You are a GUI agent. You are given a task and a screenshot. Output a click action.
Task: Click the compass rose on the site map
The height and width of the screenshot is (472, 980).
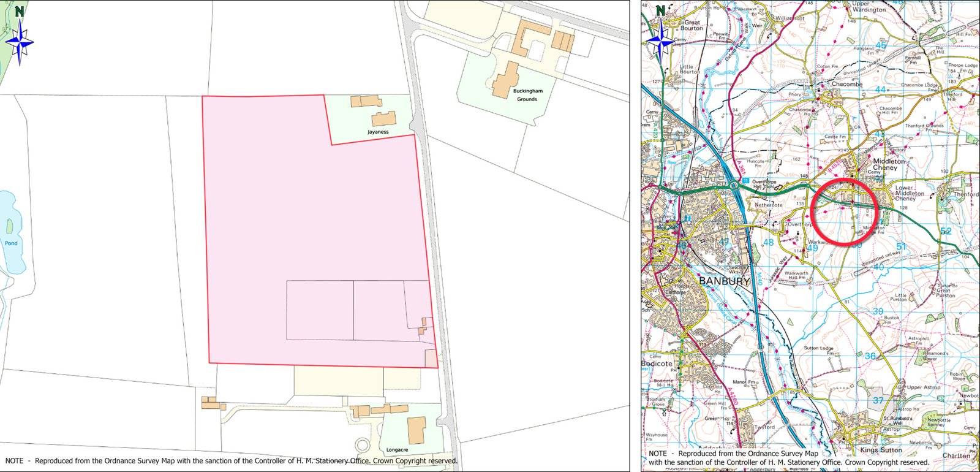pos(20,42)
